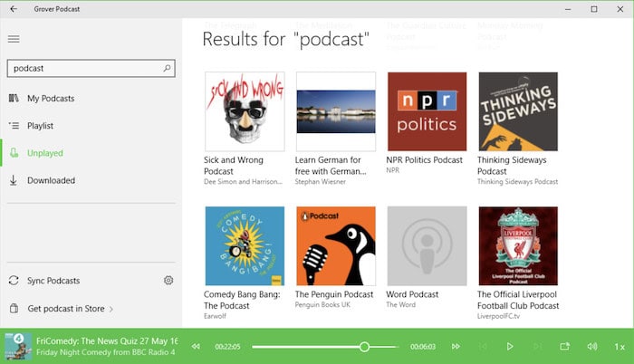Click the Downloaded arrow icon
The width and height of the screenshot is (634, 364).
(x=14, y=180)
